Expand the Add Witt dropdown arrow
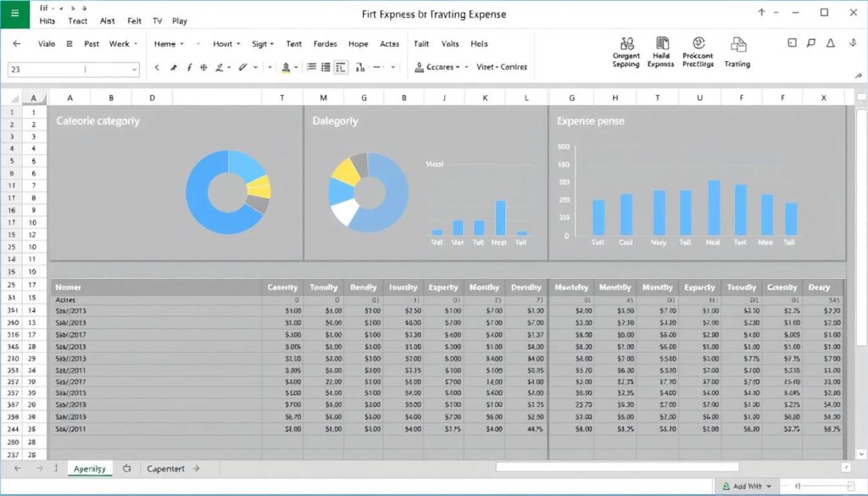The width and height of the screenshot is (868, 496). click(769, 486)
